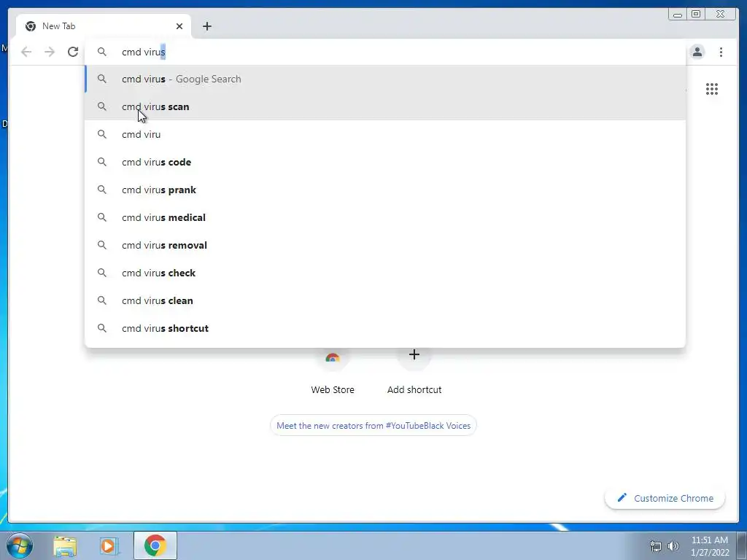Image resolution: width=747 pixels, height=560 pixels.
Task: Pick the 'cmd virus check' suggestion
Action: (385, 273)
